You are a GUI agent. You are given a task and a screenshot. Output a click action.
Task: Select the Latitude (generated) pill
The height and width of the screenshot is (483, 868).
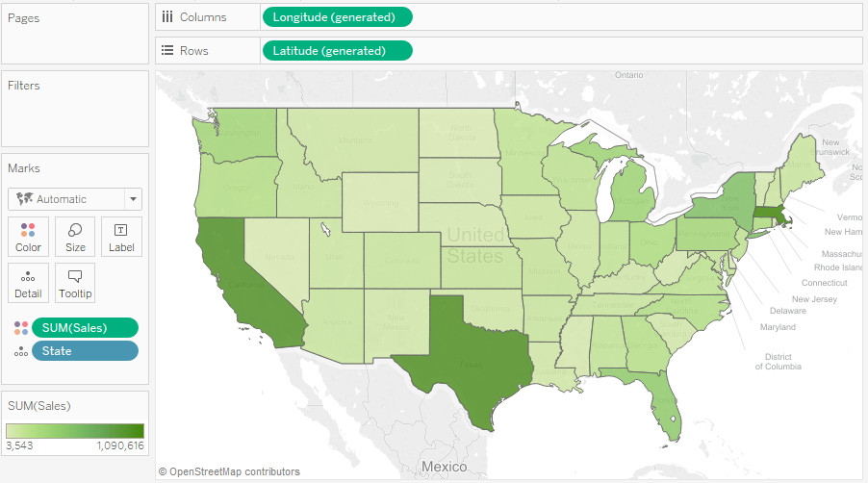point(337,50)
